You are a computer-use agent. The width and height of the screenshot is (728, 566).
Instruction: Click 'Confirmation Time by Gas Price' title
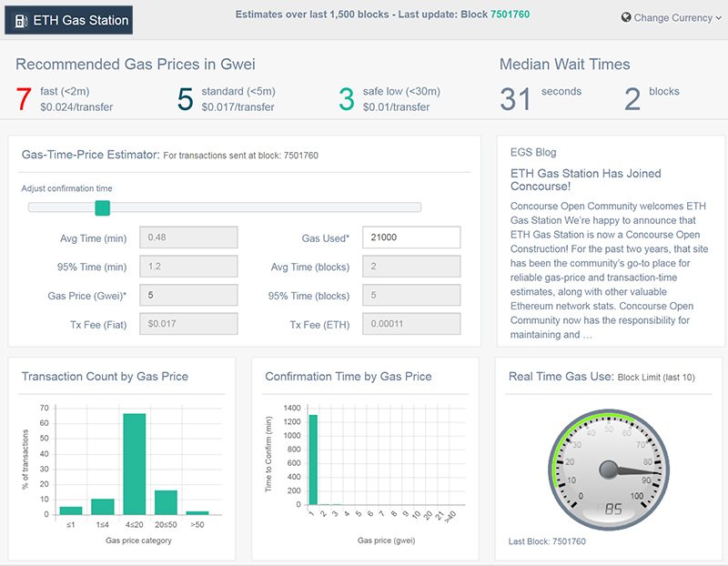[x=349, y=376]
